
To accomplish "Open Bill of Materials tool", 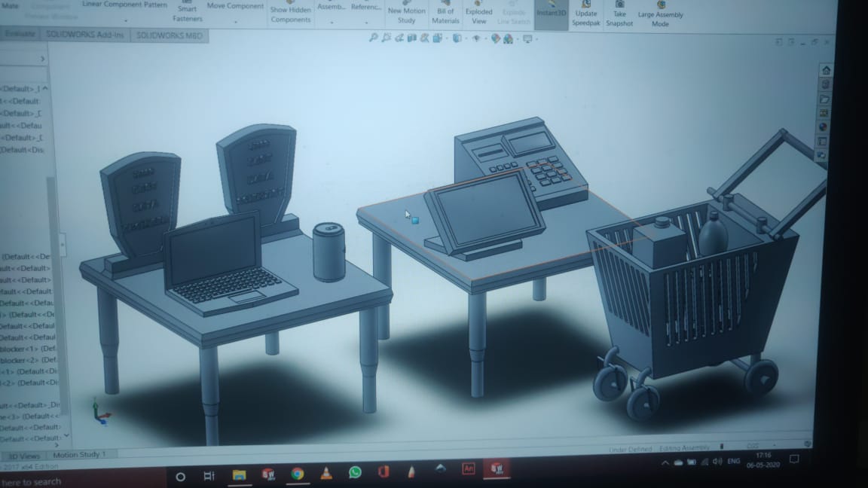I will tap(445, 13).
